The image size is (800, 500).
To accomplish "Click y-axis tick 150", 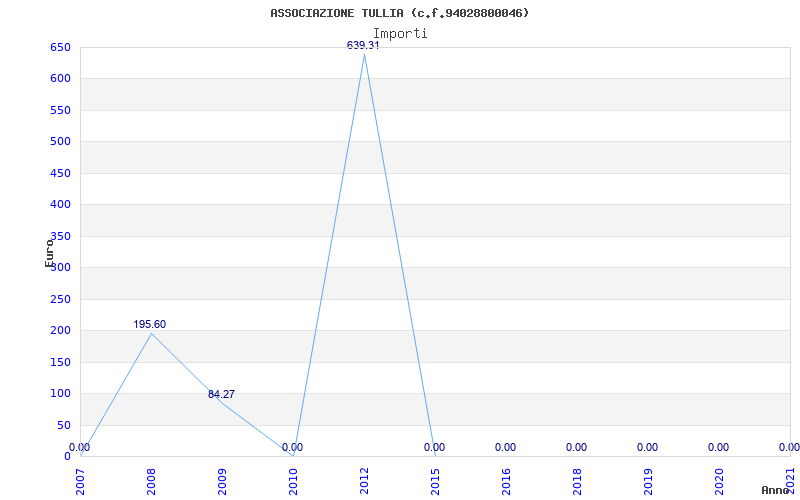I will [60, 362].
